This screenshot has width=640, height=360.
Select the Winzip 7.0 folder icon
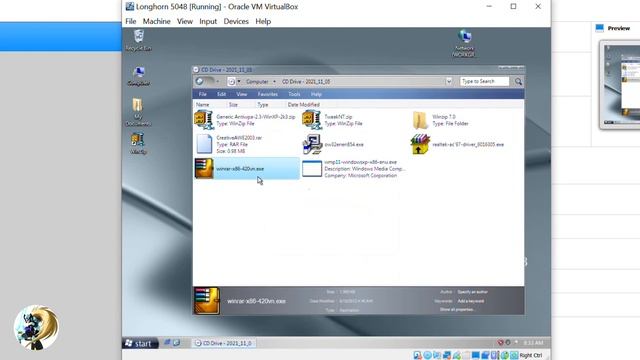coord(420,120)
